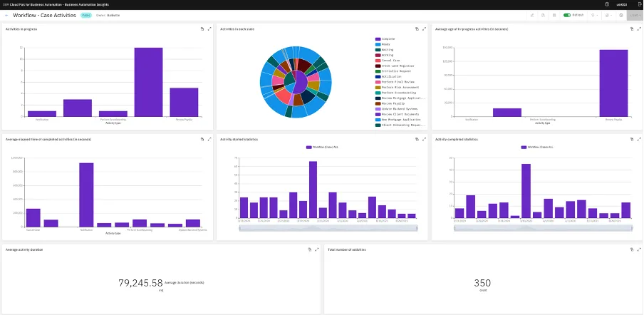The image size is (644, 315).
Task: Toggle the Workflow (Case) ALL series in started statistics
Action: coord(321,147)
